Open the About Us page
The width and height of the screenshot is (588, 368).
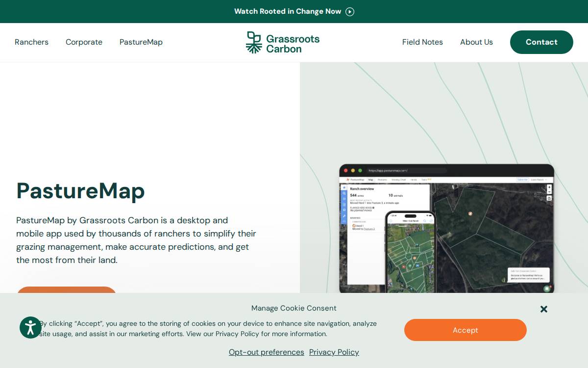click(x=476, y=42)
